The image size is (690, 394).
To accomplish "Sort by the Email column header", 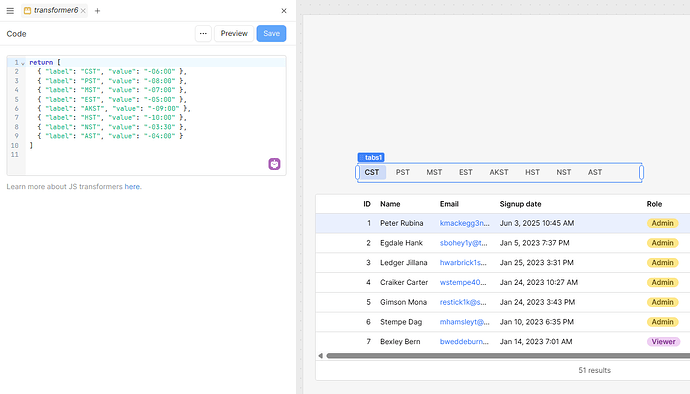I will click(449, 204).
